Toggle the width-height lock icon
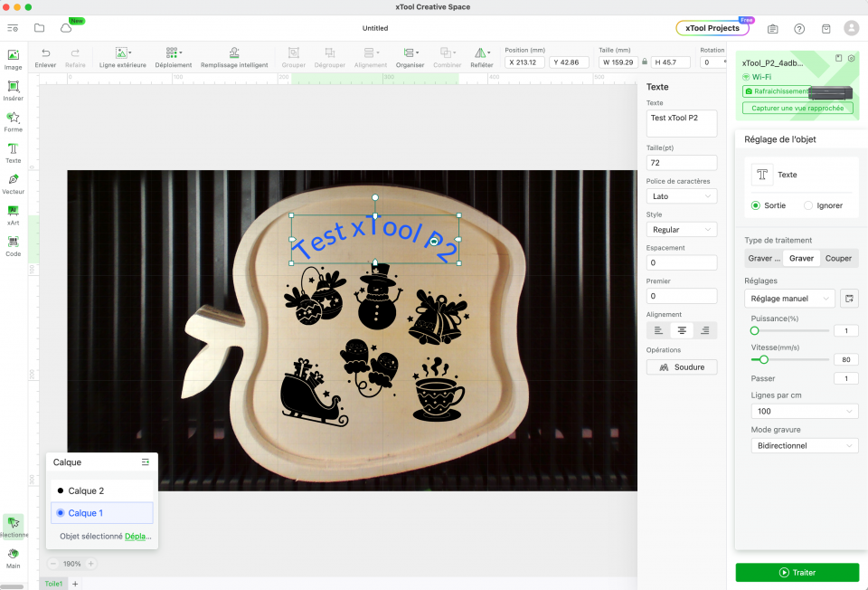 coord(644,62)
